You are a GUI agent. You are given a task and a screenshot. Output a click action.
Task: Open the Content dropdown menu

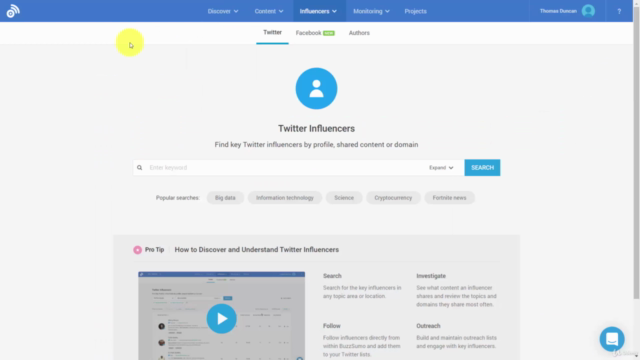(x=269, y=11)
